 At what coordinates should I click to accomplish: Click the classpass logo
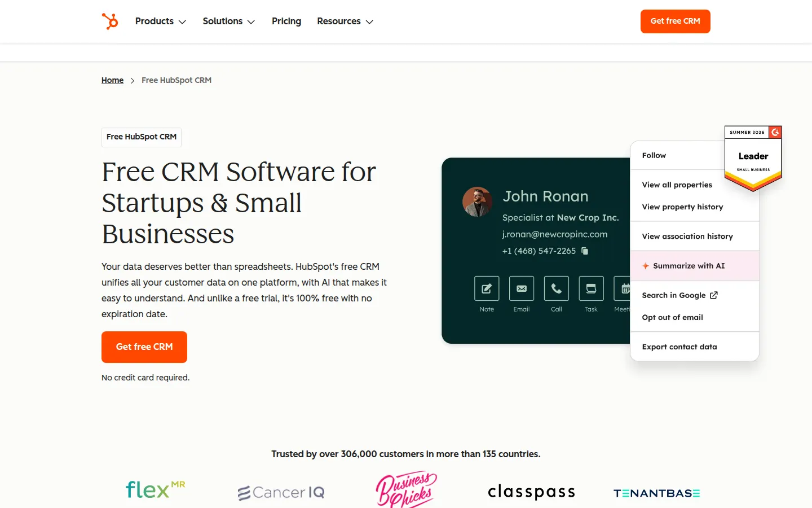pos(531,492)
